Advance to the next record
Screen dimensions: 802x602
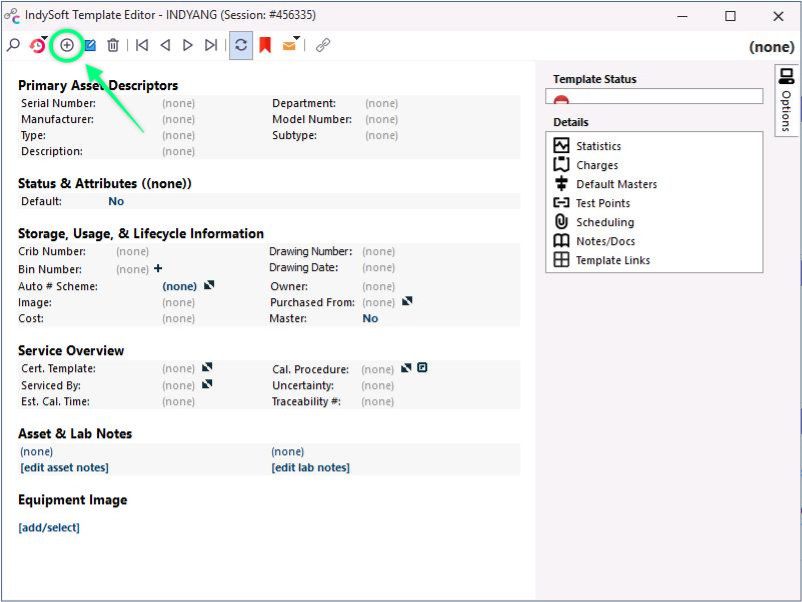187,45
